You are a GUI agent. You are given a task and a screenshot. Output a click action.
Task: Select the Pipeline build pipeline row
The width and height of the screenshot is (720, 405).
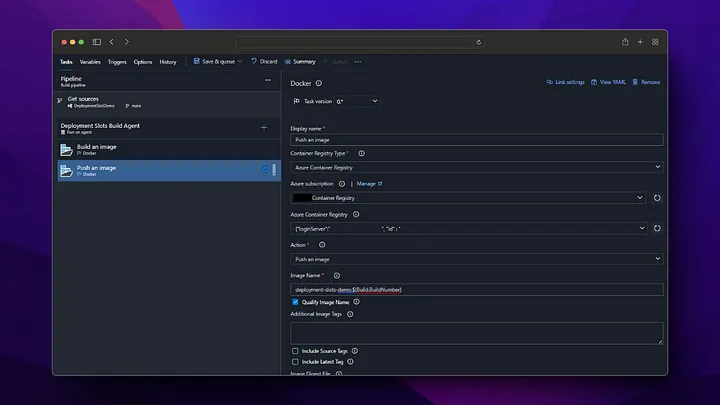169,81
